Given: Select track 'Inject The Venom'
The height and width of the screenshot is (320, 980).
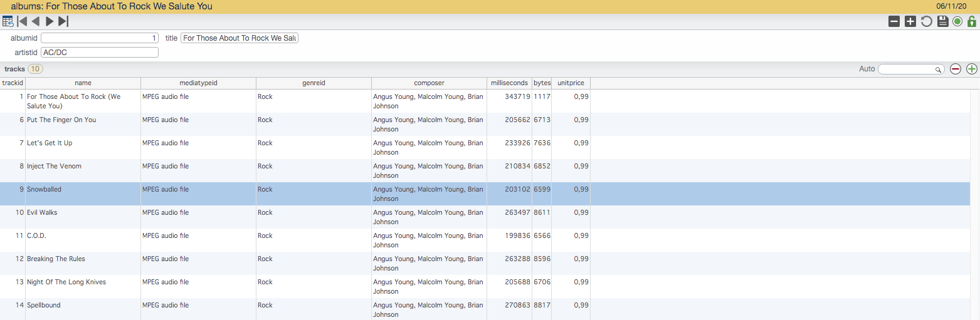Looking at the screenshot, I should point(485,171).
